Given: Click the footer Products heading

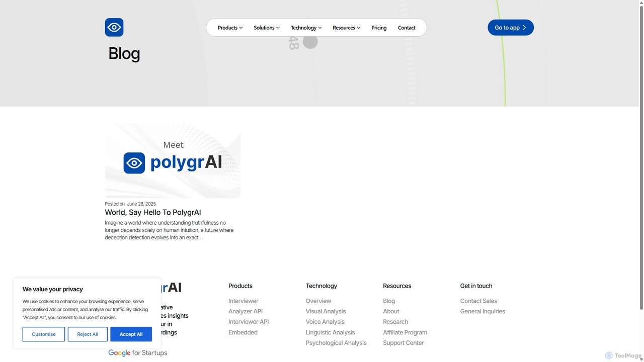Looking at the screenshot, I should point(240,286).
